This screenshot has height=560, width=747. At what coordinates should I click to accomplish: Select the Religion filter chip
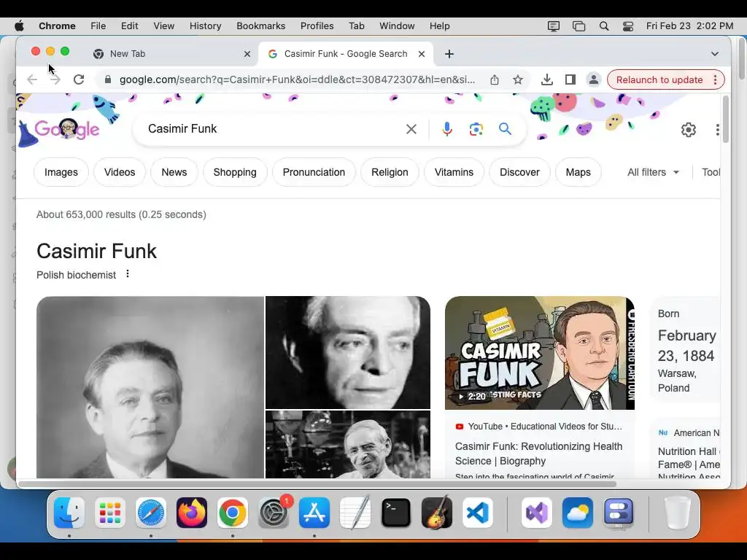pyautogui.click(x=390, y=172)
